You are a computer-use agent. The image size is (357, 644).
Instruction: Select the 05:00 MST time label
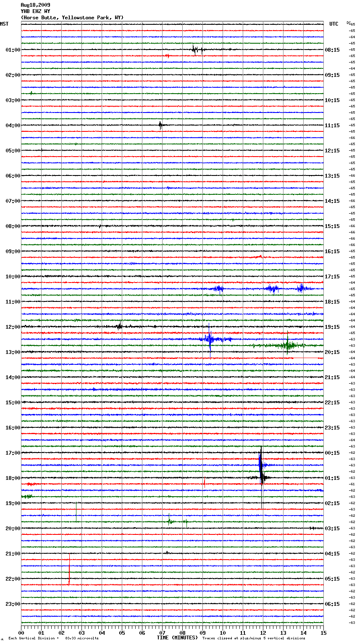pyautogui.click(x=13, y=151)
